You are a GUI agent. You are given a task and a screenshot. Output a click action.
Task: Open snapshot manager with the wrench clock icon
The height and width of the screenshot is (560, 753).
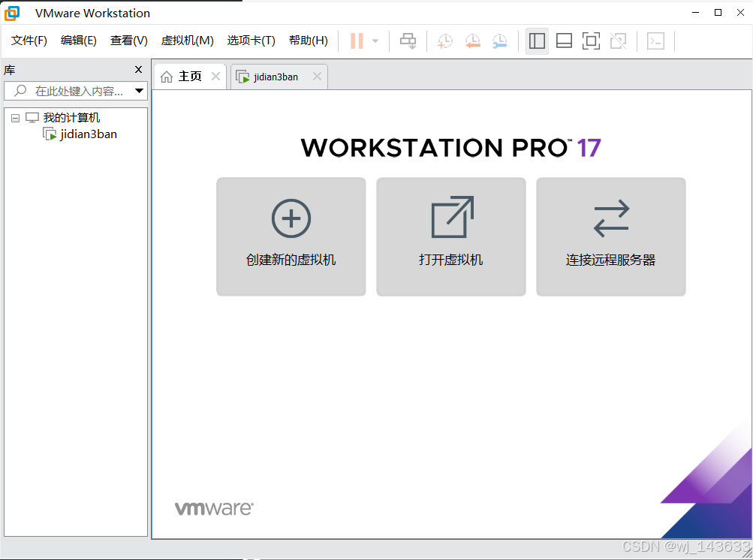click(500, 41)
